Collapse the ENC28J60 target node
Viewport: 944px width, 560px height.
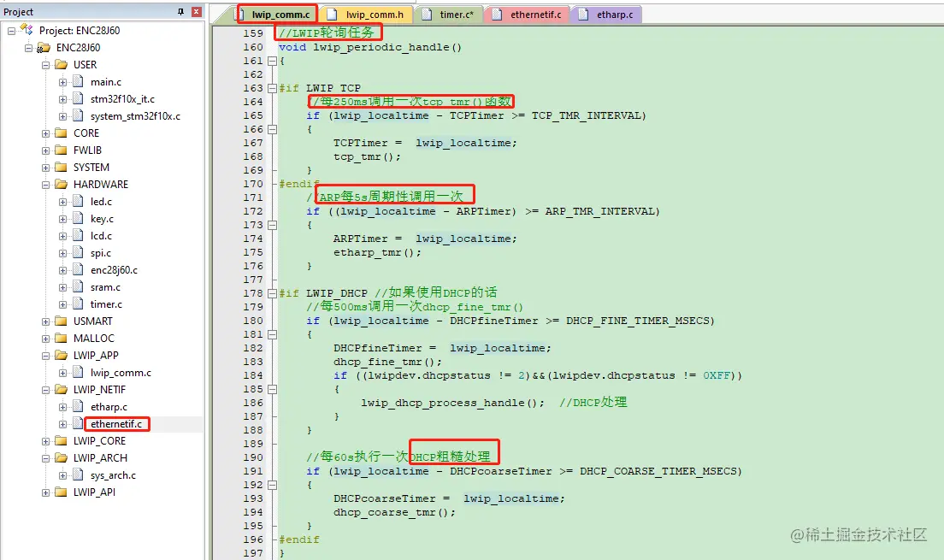tap(28, 48)
